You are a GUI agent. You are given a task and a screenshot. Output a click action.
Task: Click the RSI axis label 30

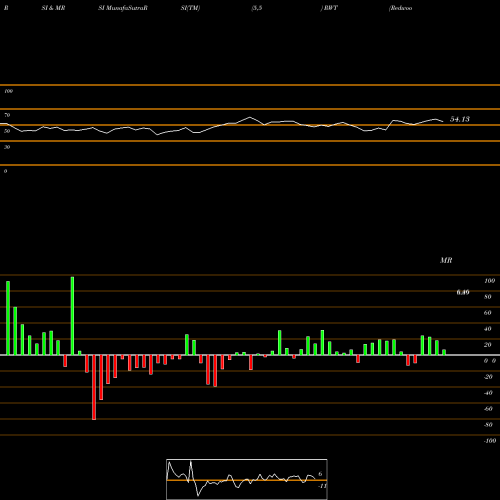tap(7, 147)
